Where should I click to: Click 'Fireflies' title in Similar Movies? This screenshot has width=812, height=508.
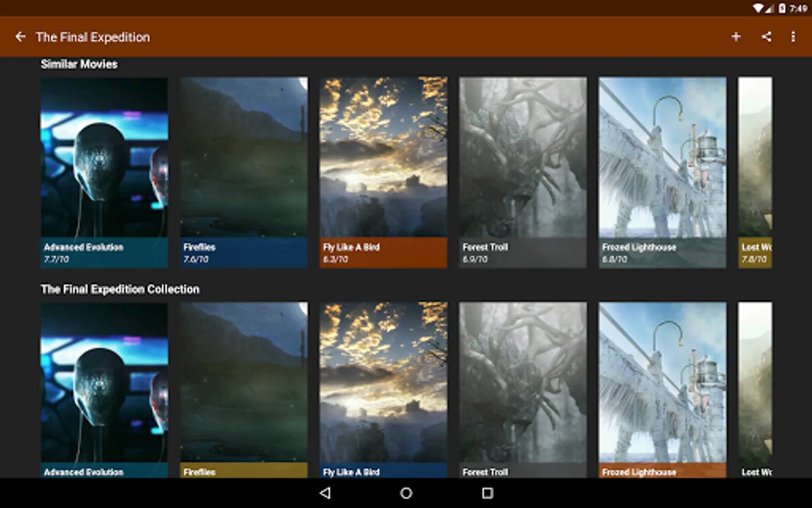click(200, 247)
